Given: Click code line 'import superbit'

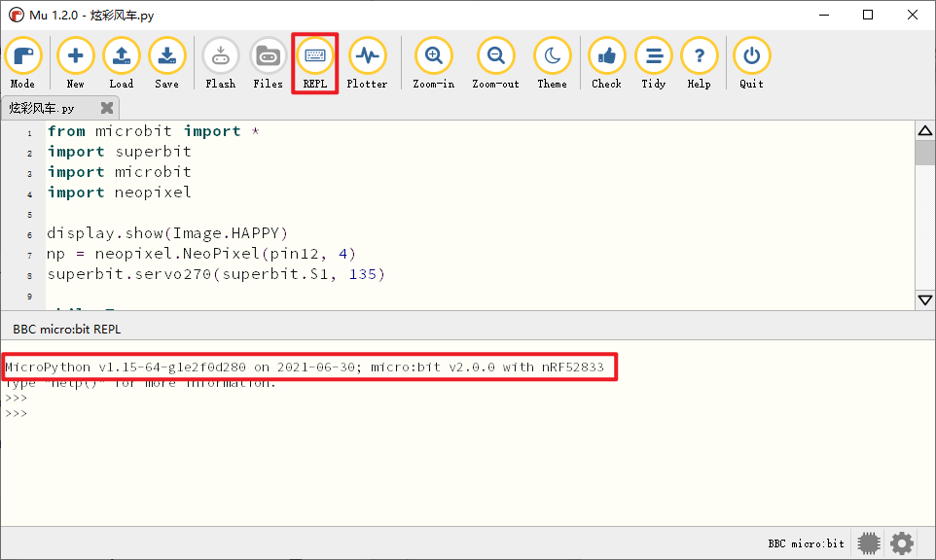Looking at the screenshot, I should (120, 152).
